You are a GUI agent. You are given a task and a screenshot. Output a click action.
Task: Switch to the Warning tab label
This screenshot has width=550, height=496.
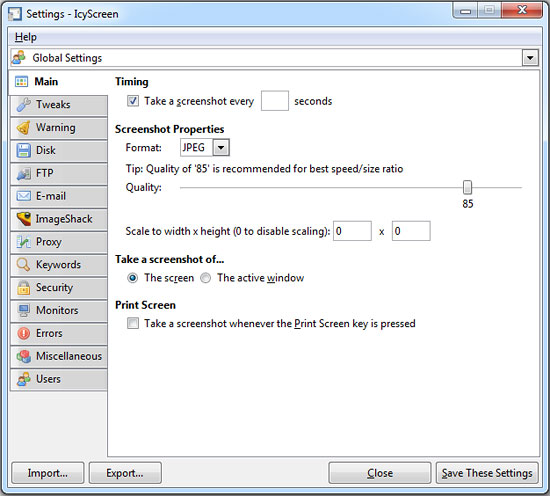[x=56, y=127]
